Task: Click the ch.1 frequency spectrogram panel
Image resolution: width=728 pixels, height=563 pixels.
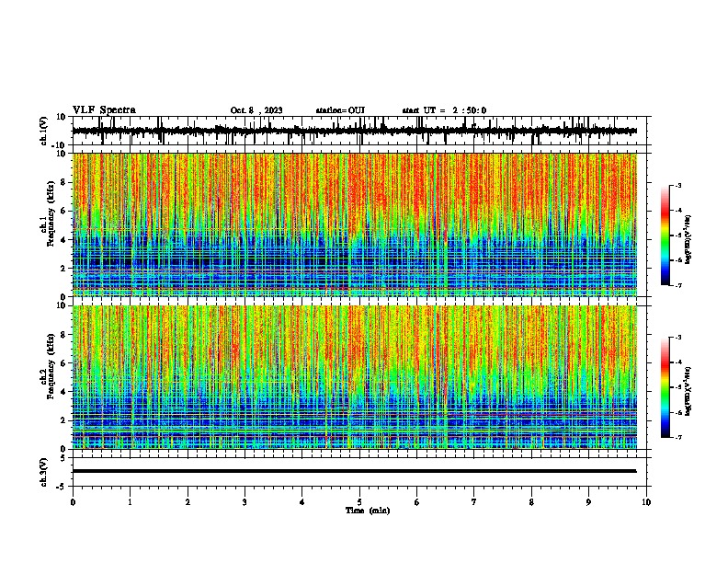Action: tap(355, 224)
